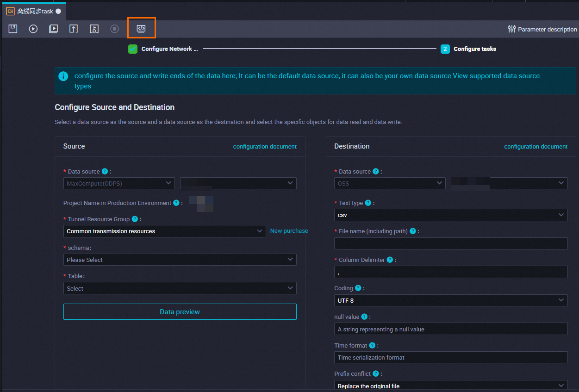
Task: Click the help icon next to Text type
Action: tap(367, 203)
